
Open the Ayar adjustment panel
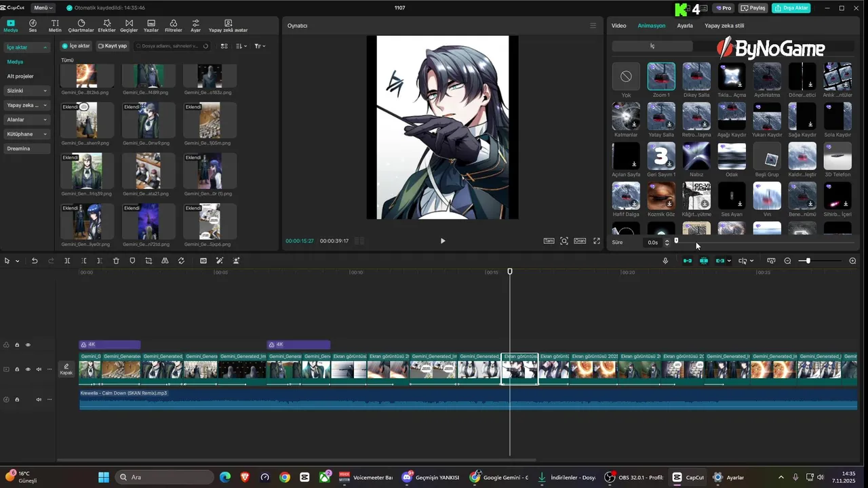point(195,26)
